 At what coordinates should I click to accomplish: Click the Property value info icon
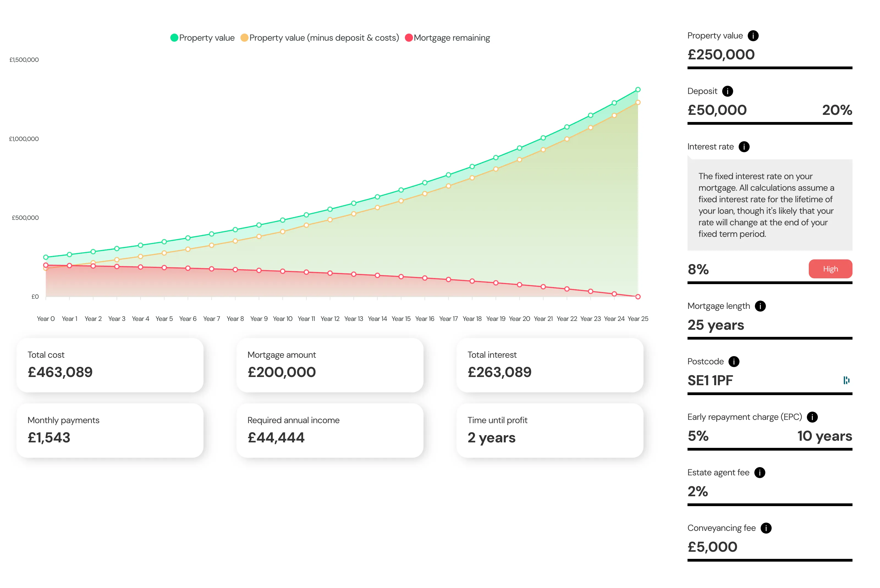(x=753, y=36)
